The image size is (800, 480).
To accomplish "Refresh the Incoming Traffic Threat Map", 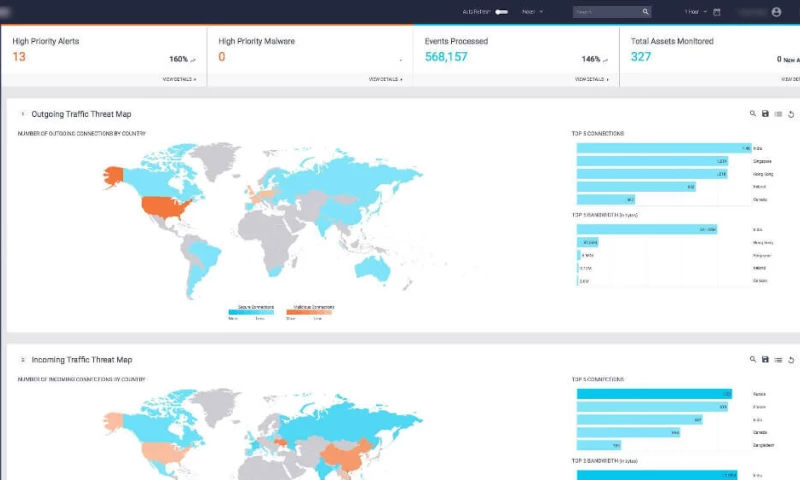I will pyautogui.click(x=791, y=360).
